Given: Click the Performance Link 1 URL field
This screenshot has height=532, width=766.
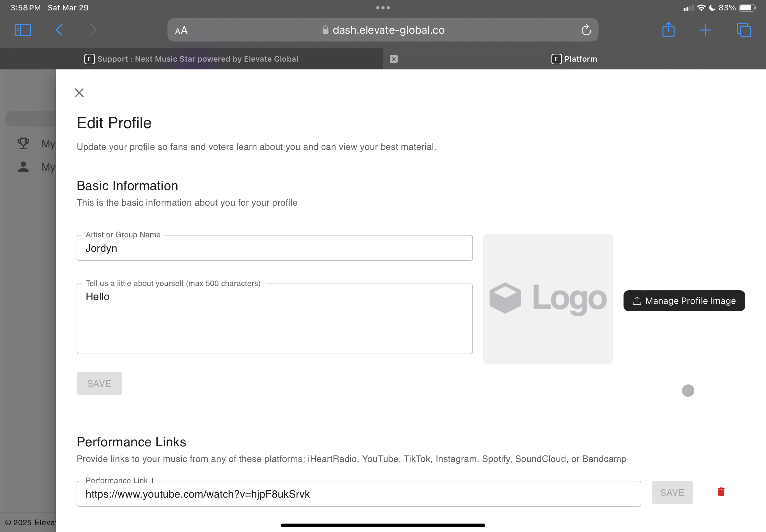Looking at the screenshot, I should pos(358,494).
